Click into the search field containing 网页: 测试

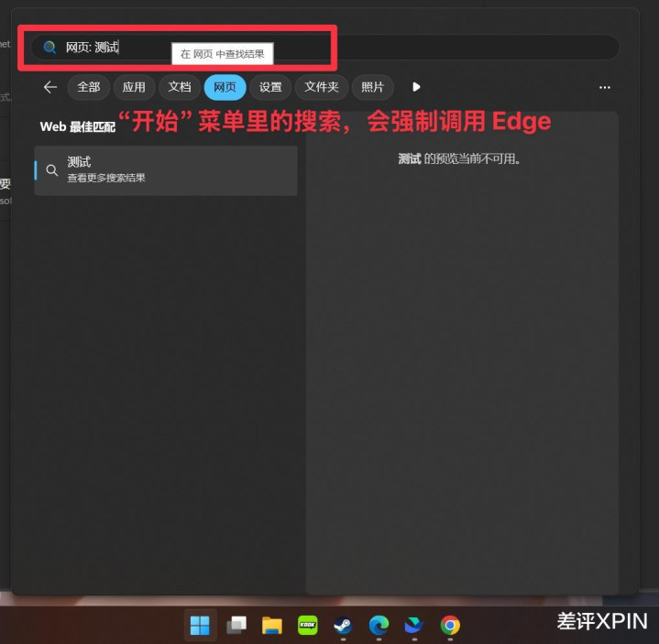[x=324, y=47]
